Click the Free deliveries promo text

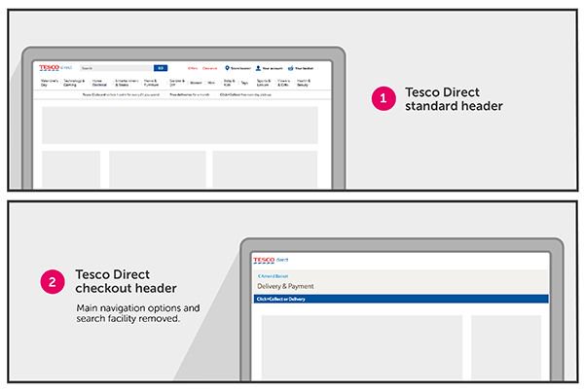click(189, 95)
